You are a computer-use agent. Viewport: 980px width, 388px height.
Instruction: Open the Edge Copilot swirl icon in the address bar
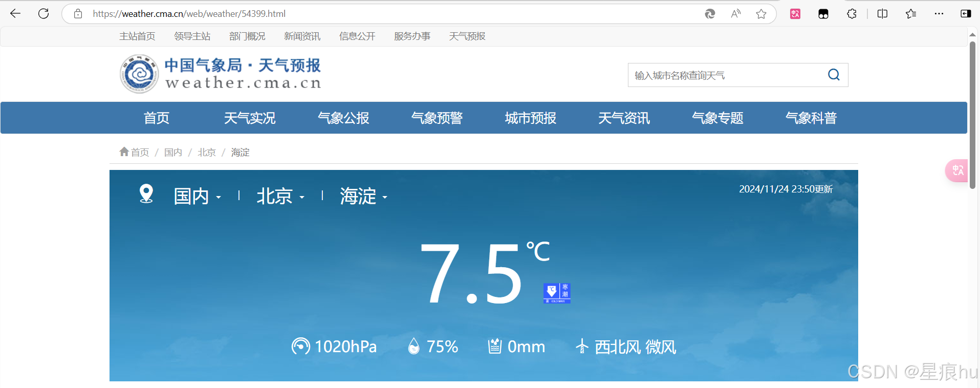710,14
